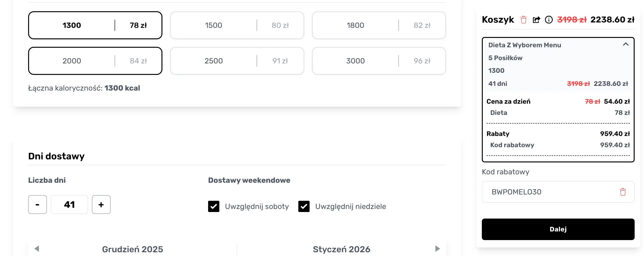Image resolution: width=644 pixels, height=256 pixels.
Task: Go to next month in the calendar
Action: pos(437,249)
